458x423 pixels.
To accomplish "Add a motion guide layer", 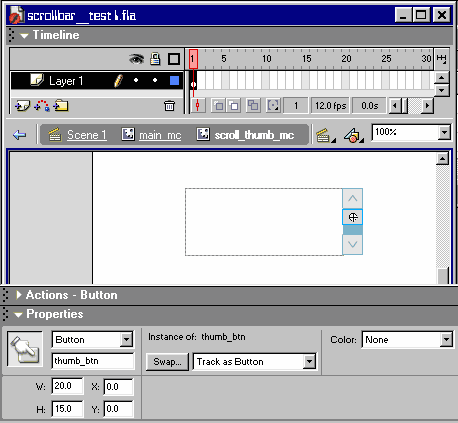I will click(42, 106).
